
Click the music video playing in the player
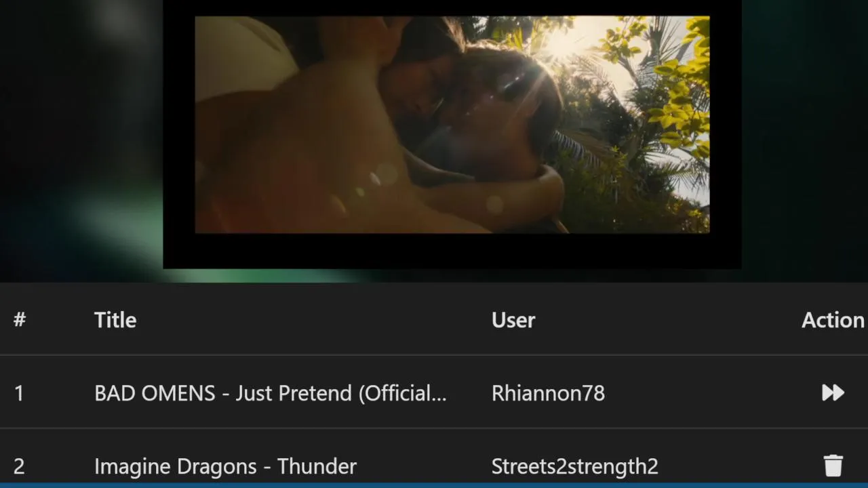click(452, 125)
